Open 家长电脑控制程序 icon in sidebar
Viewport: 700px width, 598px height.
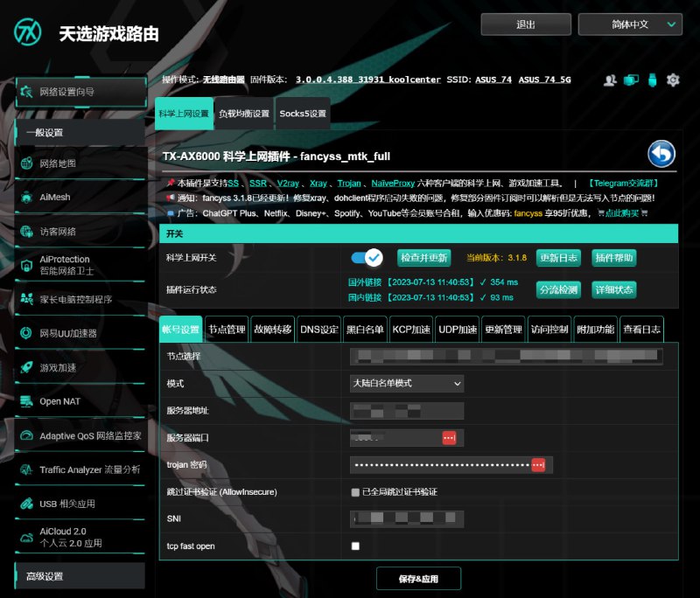pos(27,299)
